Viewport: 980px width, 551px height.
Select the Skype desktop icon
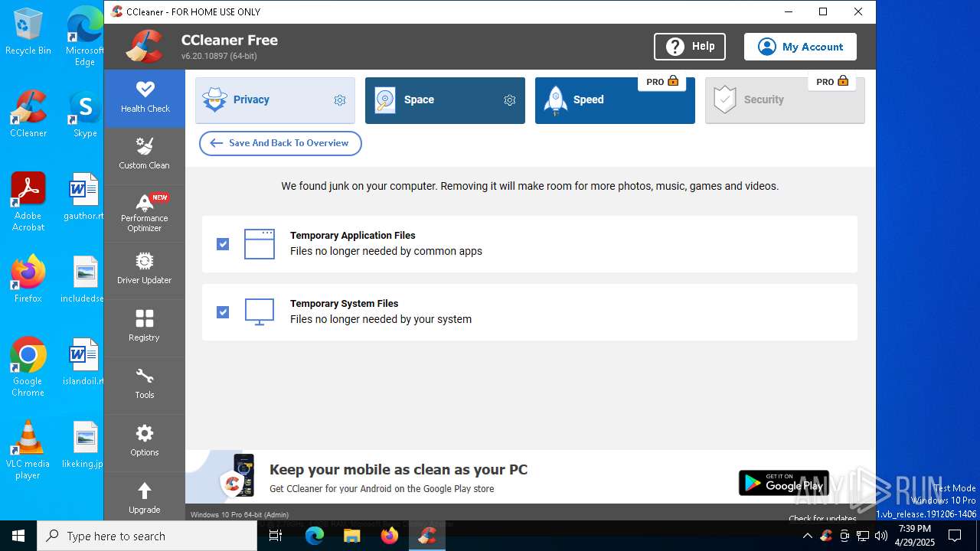[x=85, y=115]
